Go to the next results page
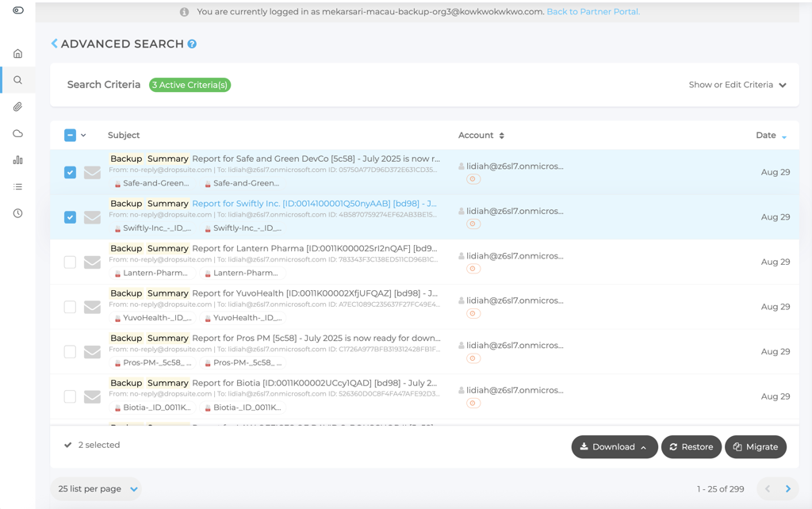Image resolution: width=812 pixels, height=509 pixels. (787, 489)
